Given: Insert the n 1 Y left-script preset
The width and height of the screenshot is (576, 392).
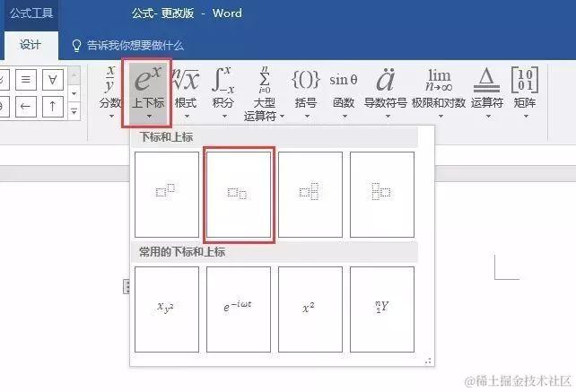Looking at the screenshot, I should [382, 309].
